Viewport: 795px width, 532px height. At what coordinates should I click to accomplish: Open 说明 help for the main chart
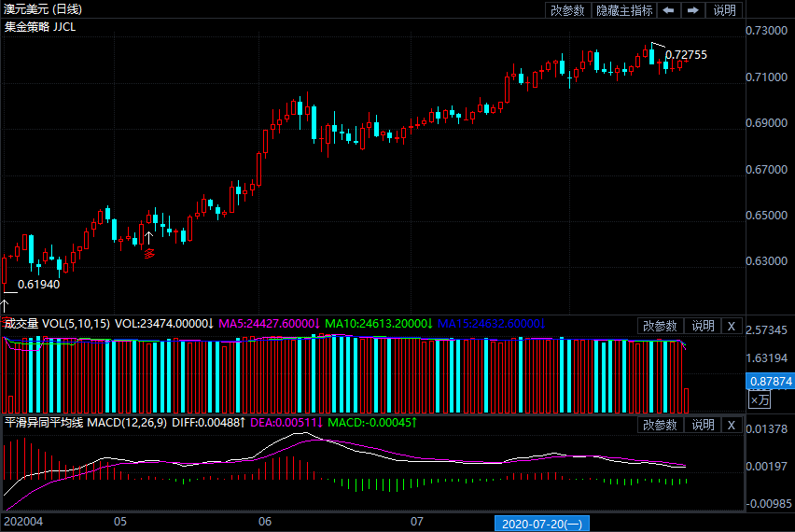tap(725, 10)
